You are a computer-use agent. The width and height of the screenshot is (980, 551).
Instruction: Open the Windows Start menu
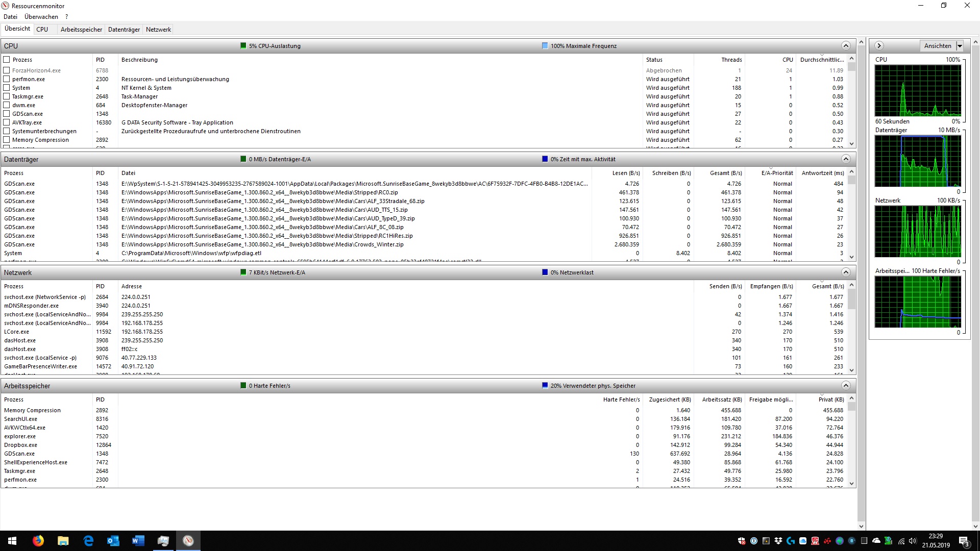click(12, 541)
